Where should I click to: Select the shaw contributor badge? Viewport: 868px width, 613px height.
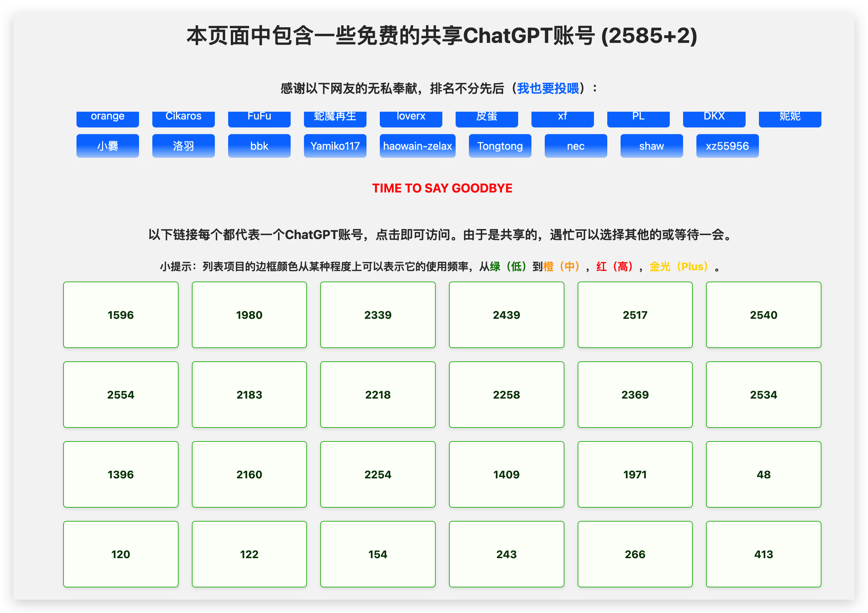[x=651, y=146]
